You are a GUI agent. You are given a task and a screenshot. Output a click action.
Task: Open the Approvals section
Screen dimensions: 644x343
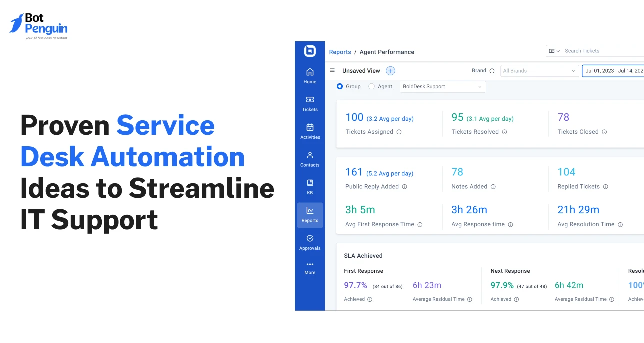point(310,242)
